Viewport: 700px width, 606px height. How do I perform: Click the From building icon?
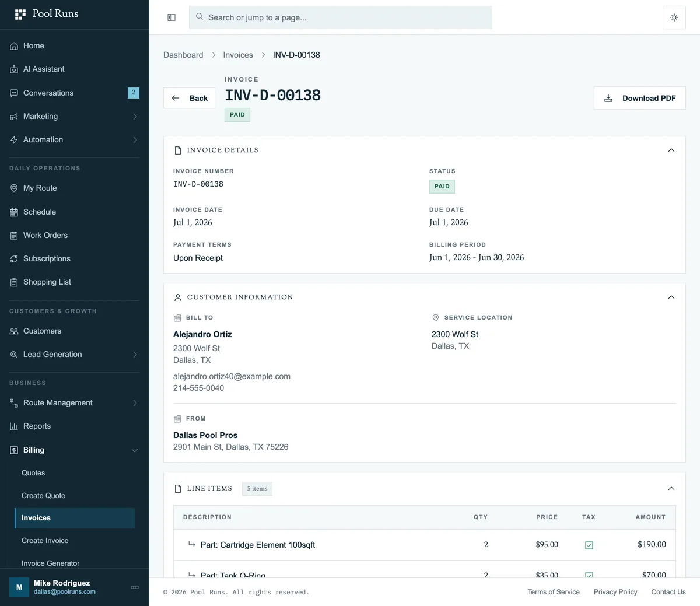tap(177, 419)
